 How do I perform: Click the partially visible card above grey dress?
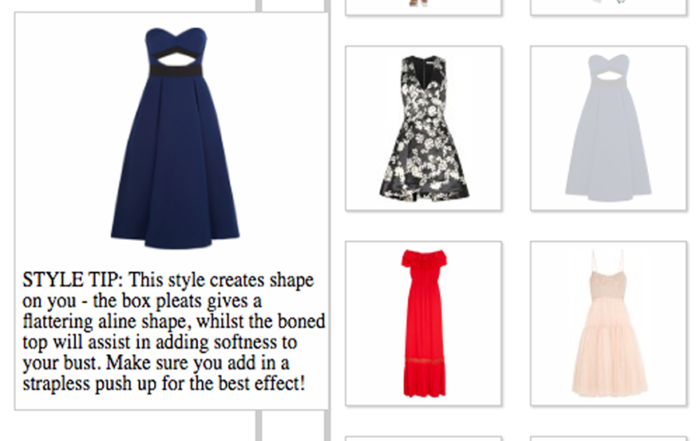click(608, 7)
